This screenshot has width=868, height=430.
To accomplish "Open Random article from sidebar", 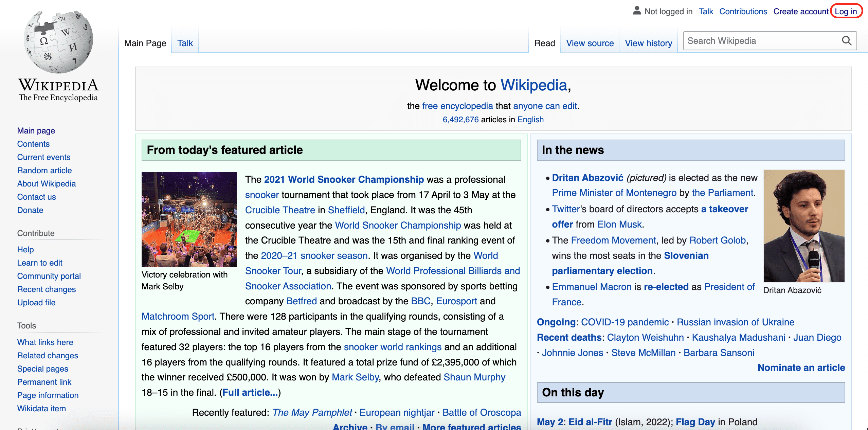I will [44, 171].
